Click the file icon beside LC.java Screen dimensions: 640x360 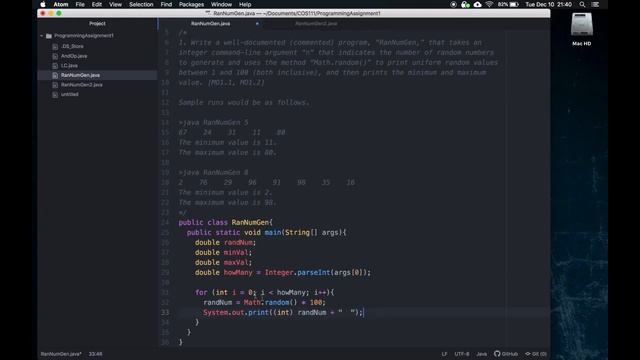[55, 66]
